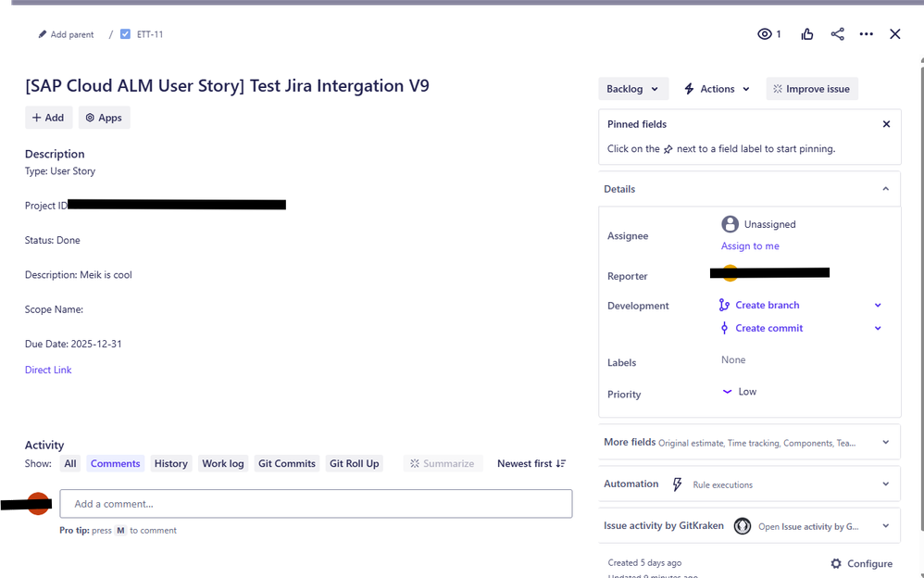Screen dimensions: 924x578
Task: Open the Git Commits tab
Action: click(287, 463)
